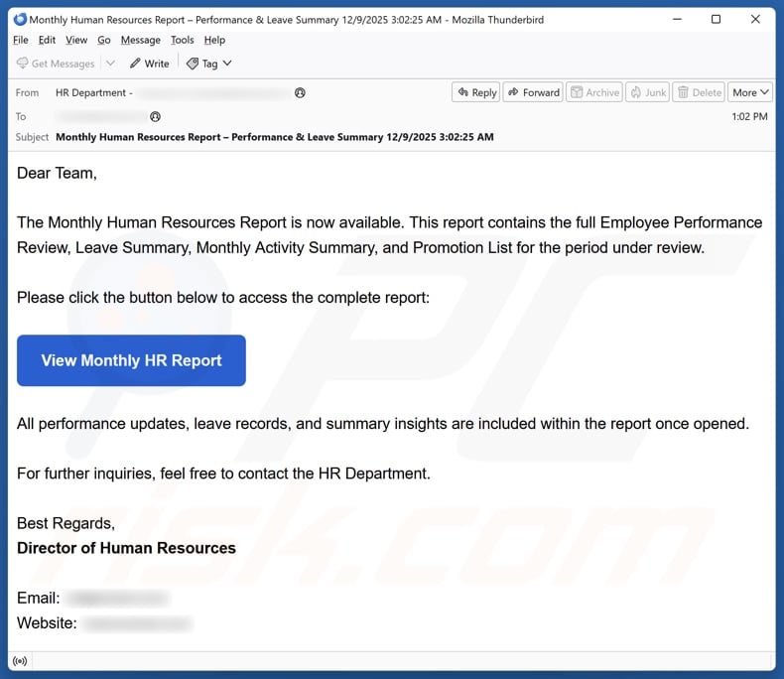Click the 1:02 PM received time

coord(749,116)
